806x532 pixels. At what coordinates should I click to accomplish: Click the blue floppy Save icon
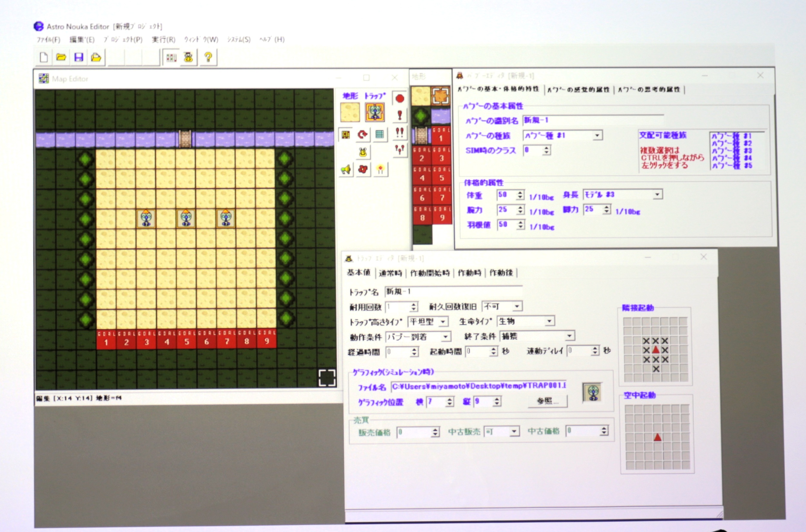point(79,57)
